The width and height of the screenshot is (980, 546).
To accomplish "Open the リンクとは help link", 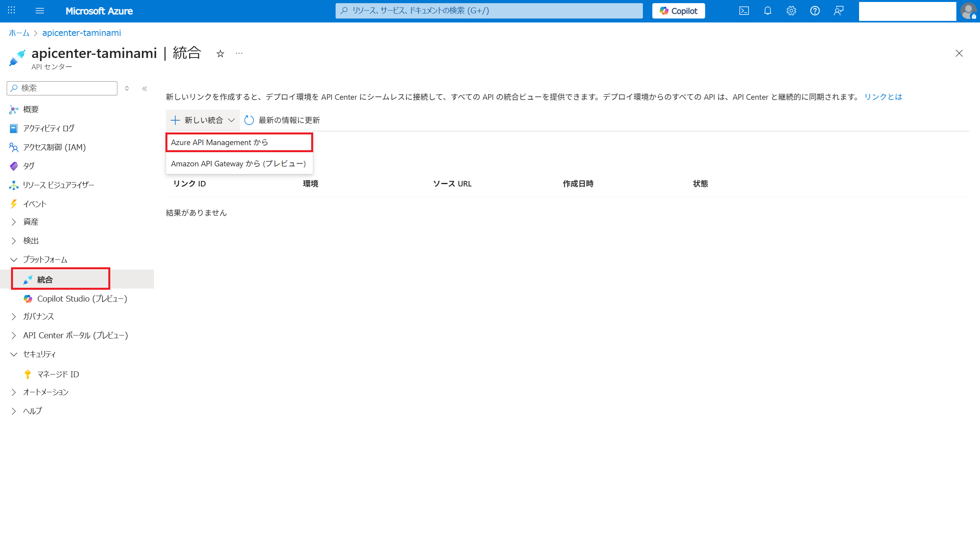I will point(883,97).
